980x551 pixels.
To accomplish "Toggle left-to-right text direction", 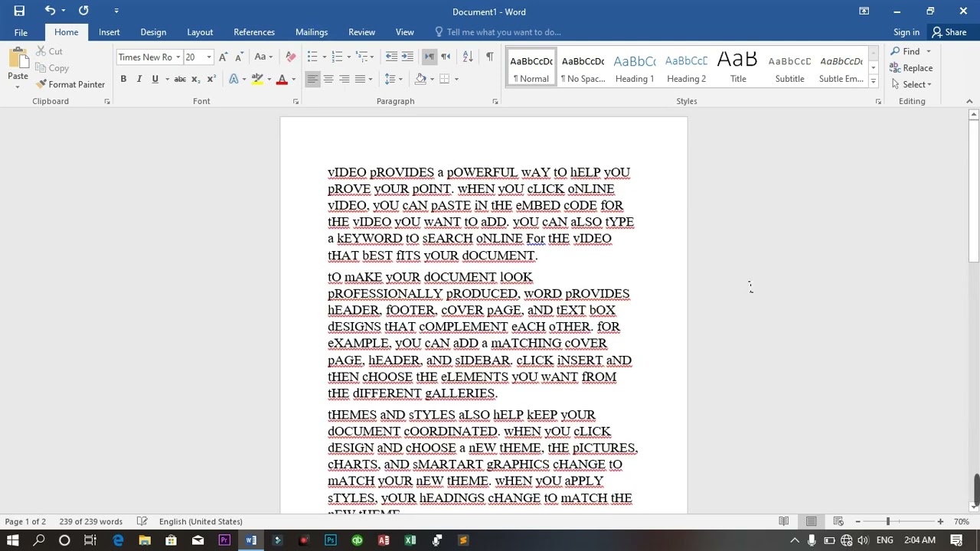I will [x=430, y=57].
